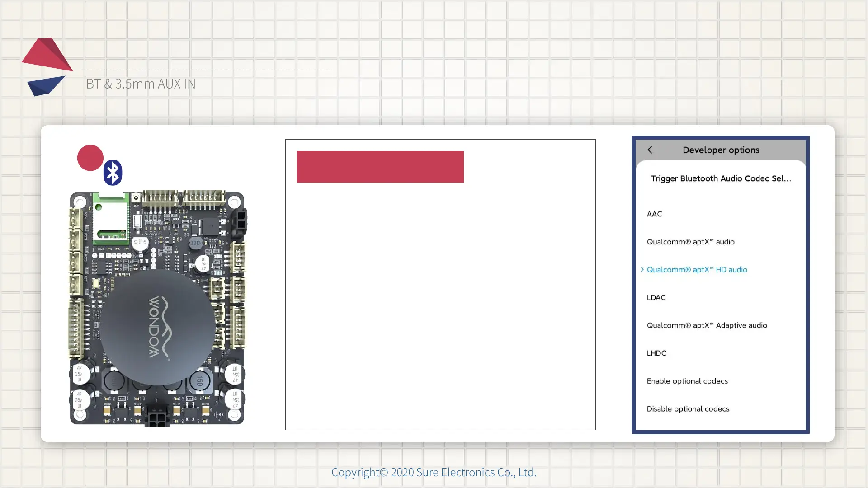Select Qualcomm aptX Adaptive audio
This screenshot has height=488, width=868.
coord(707,325)
